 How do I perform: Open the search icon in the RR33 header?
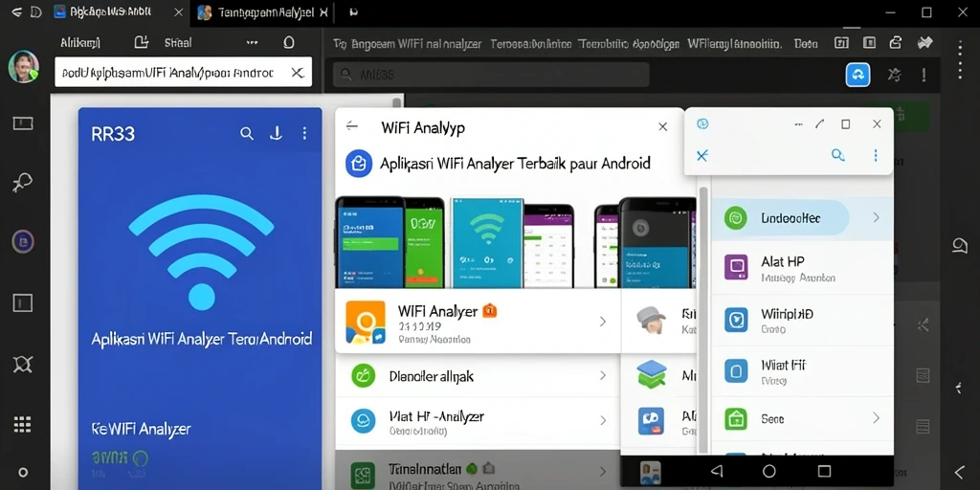[247, 133]
